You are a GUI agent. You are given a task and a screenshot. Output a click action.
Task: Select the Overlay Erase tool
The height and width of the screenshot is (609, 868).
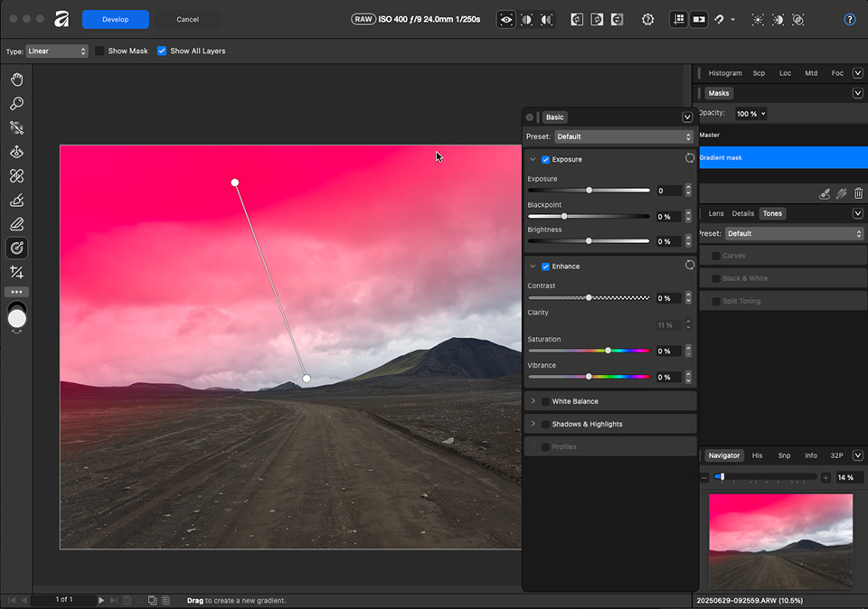(16, 224)
